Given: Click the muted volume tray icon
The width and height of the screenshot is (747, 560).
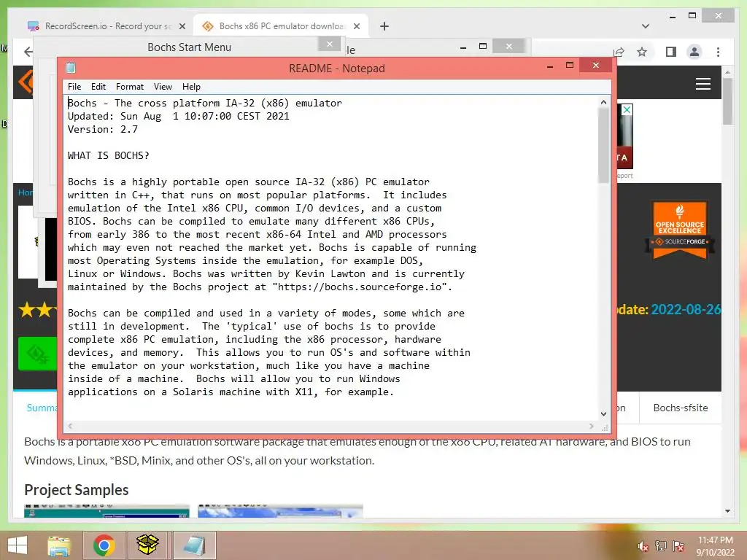Looking at the screenshot, I should pos(643,546).
